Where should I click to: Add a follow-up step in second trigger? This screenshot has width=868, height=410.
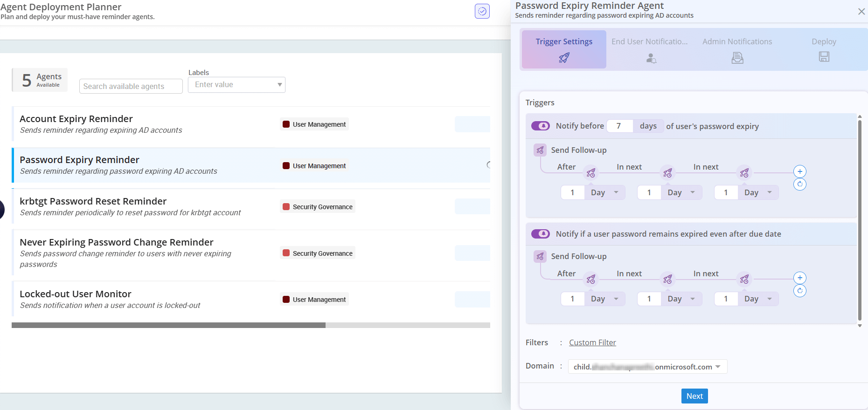(800, 278)
